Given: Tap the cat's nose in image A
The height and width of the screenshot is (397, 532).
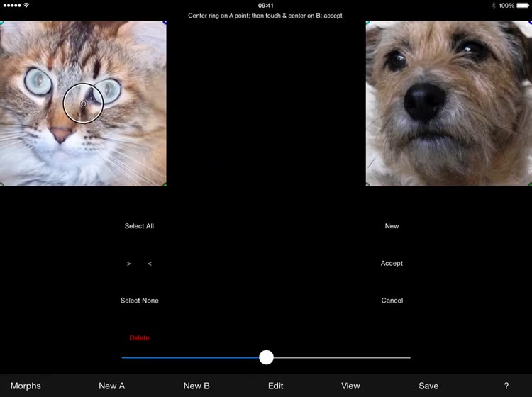Looking at the screenshot, I should [x=61, y=134].
